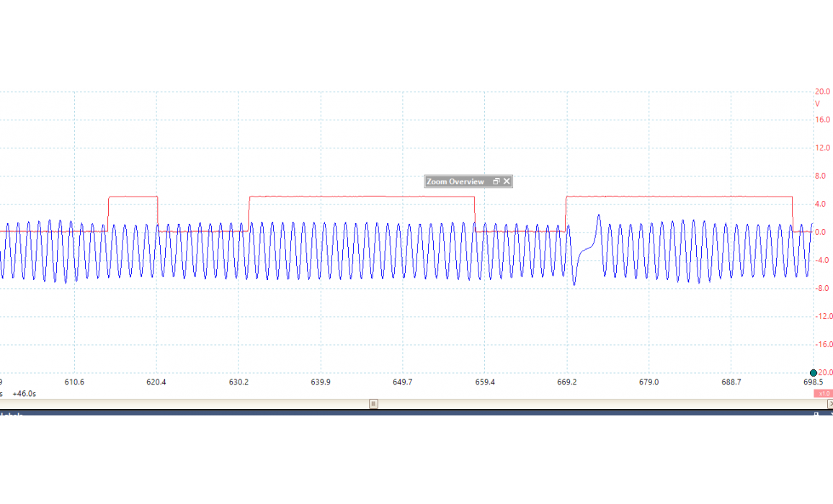833x504 pixels.
Task: Click the horizontal scrollbar thumb grip
Action: [373, 404]
